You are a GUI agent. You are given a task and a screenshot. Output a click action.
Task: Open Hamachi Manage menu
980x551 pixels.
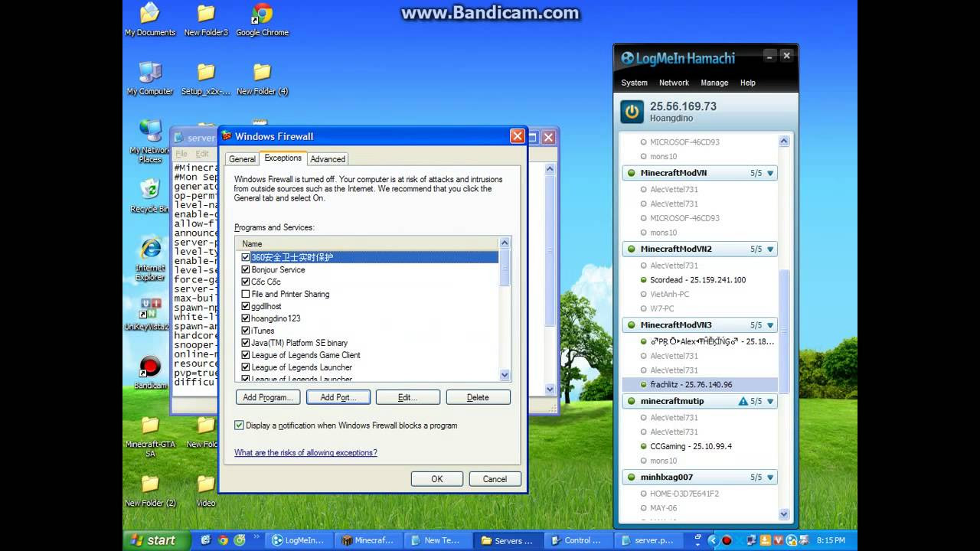[x=714, y=83]
